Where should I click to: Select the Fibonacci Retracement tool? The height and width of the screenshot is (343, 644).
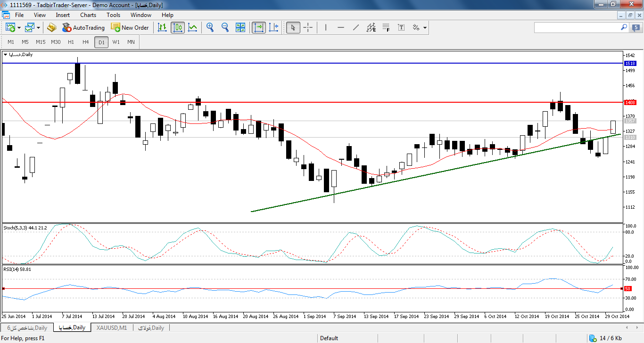pyautogui.click(x=386, y=27)
